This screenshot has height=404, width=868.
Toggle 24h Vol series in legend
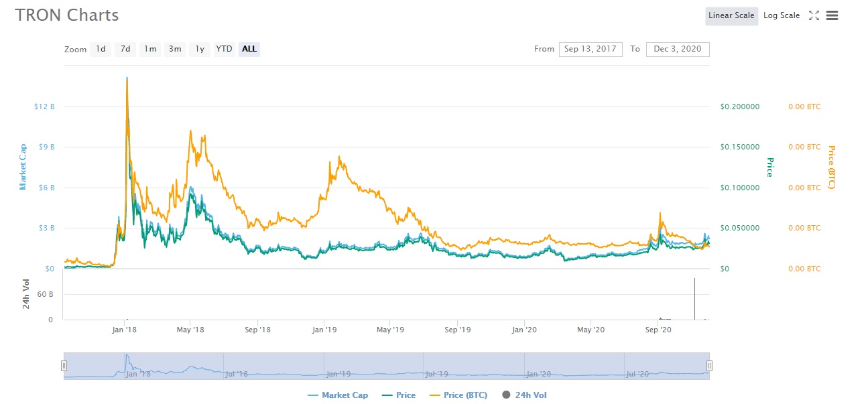(524, 395)
